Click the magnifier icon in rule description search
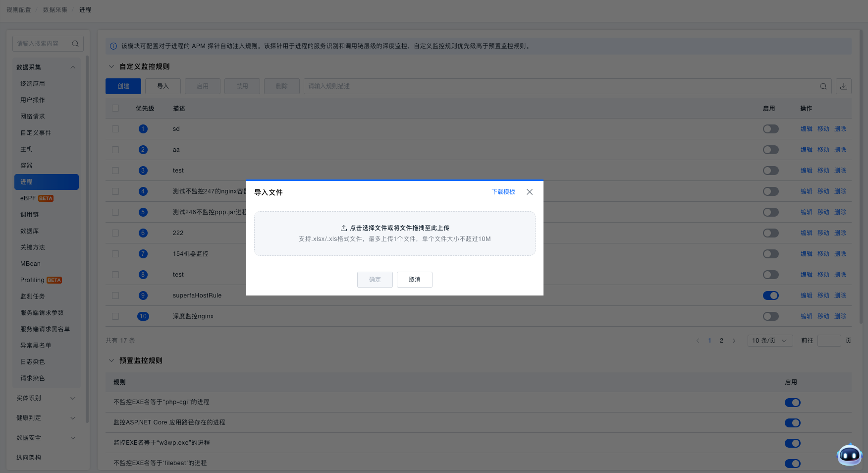 pos(823,86)
